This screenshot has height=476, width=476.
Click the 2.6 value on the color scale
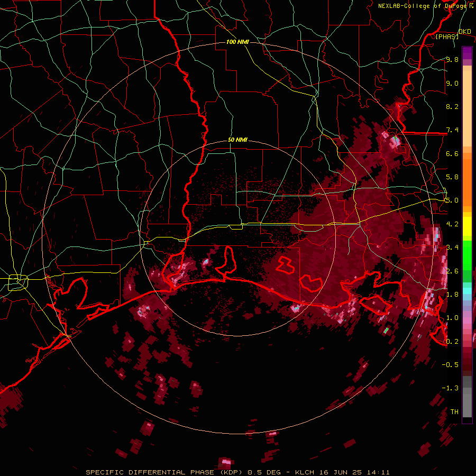pos(452,271)
